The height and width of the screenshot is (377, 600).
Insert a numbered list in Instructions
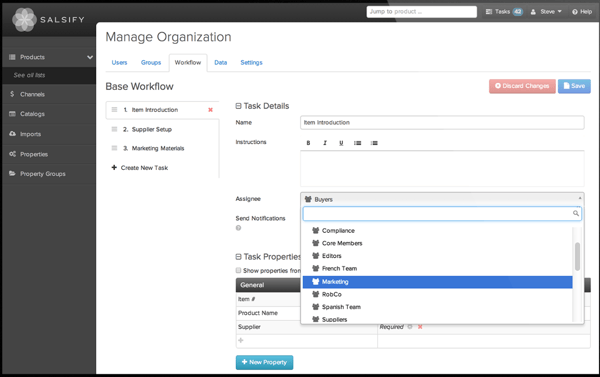374,143
